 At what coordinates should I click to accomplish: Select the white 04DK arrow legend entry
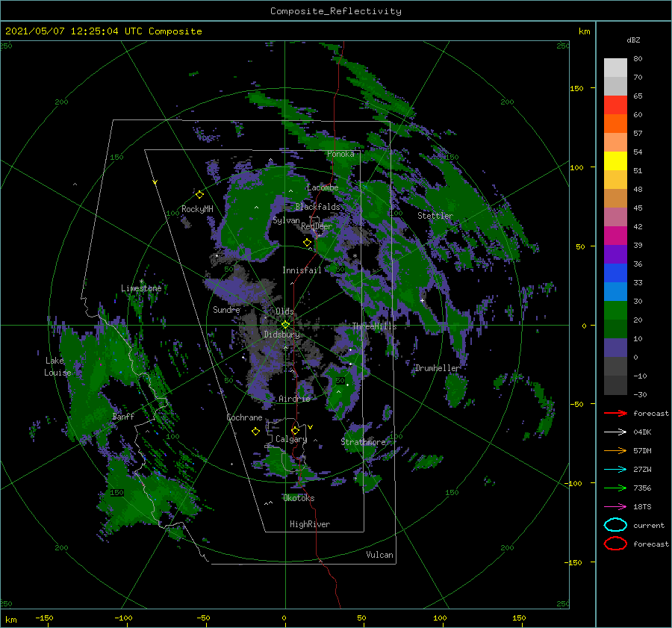point(615,432)
